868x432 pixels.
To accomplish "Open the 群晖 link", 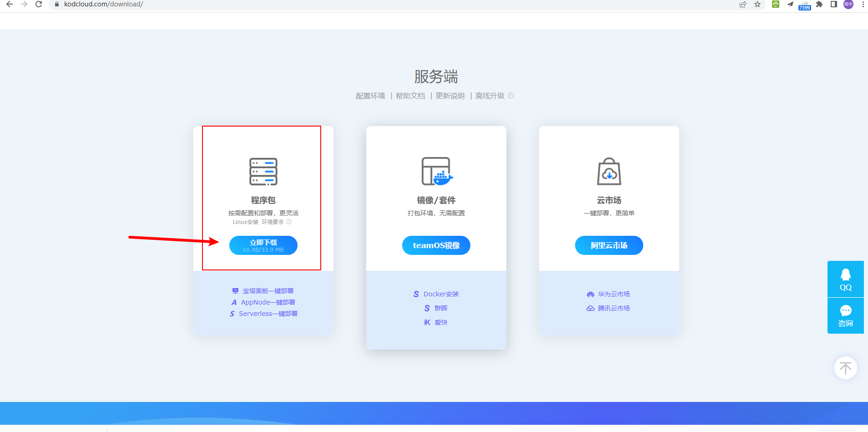I will tap(441, 308).
